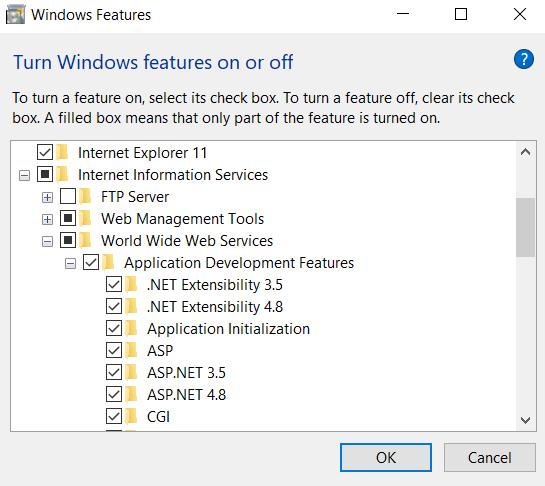Select the Internet Information Services label

click(173, 175)
